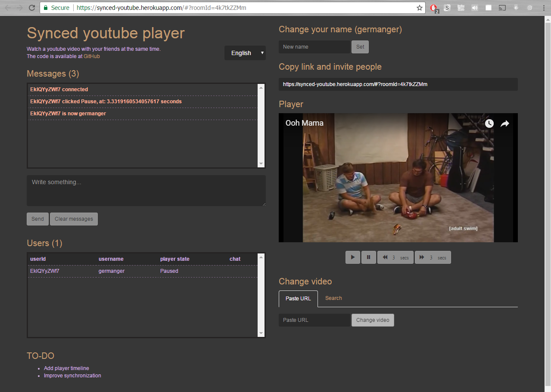551x392 pixels.
Task: Open the GitHub link
Action: coord(92,56)
